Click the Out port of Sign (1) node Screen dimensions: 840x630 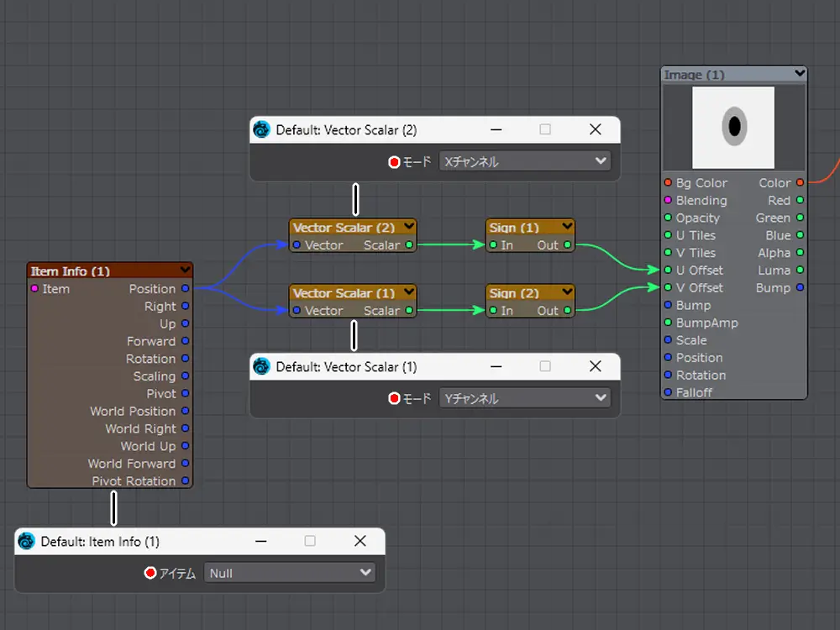click(568, 245)
